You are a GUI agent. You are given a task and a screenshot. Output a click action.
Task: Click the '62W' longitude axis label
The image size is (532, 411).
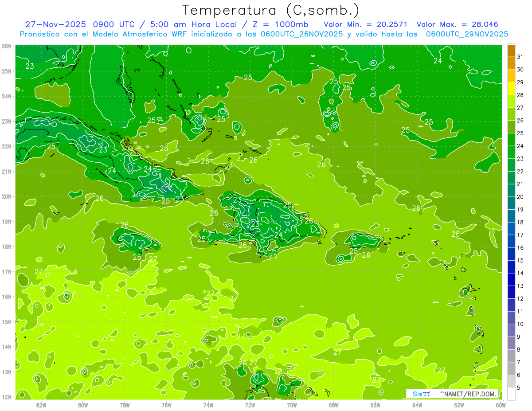(459, 405)
